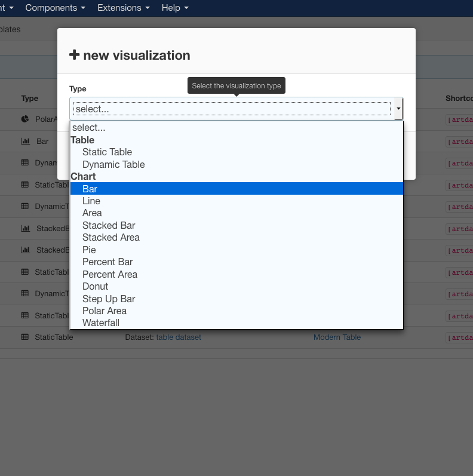This screenshot has width=473, height=476.
Task: Select Line chart option
Action: (x=236, y=201)
